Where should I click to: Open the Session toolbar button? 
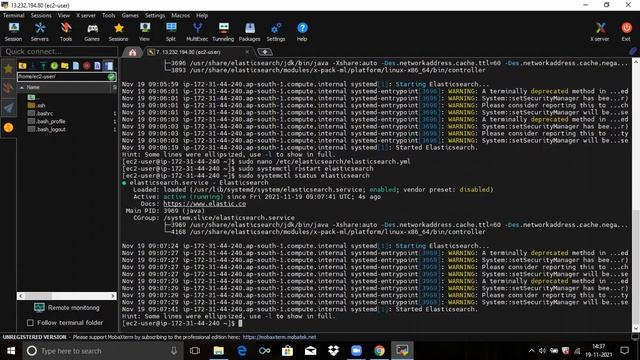point(13,32)
